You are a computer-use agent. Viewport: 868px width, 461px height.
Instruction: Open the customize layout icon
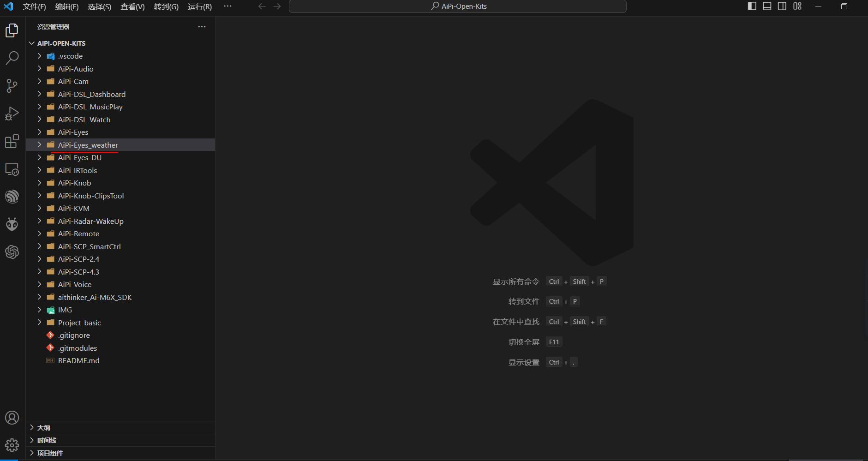pyautogui.click(x=797, y=6)
